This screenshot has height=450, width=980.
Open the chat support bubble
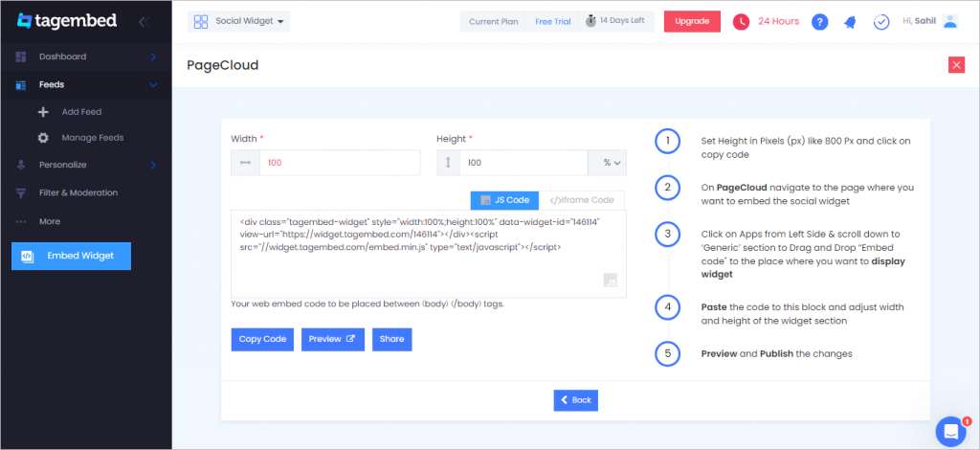(x=950, y=431)
